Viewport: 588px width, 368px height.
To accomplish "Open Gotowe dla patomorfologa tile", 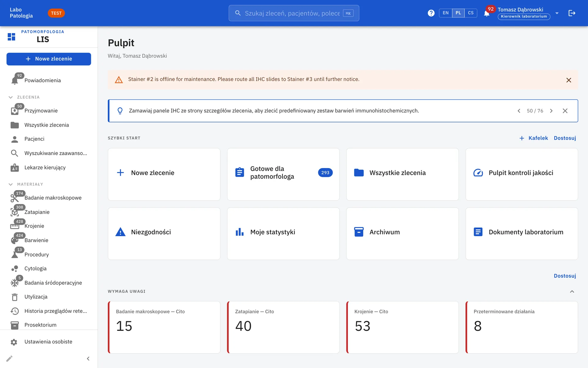I will click(283, 174).
